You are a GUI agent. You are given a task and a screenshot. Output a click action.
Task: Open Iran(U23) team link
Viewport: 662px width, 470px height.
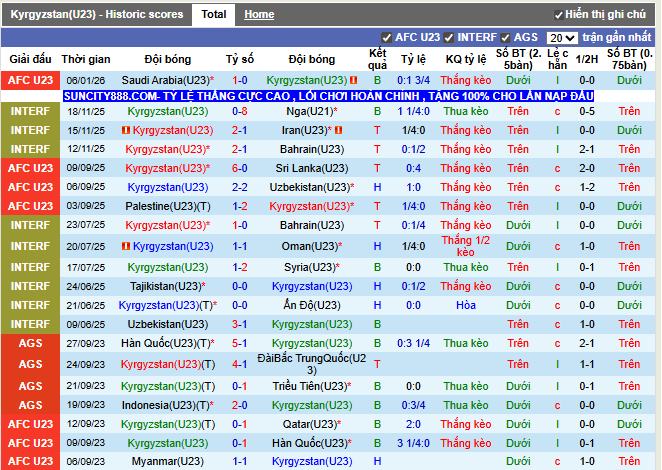307,130
